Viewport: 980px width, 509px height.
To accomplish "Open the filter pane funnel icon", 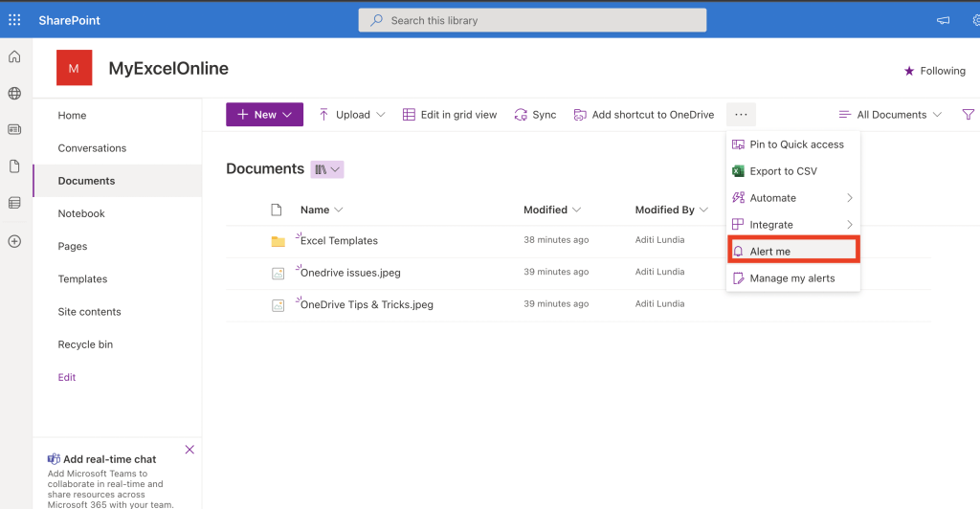I will tap(969, 114).
